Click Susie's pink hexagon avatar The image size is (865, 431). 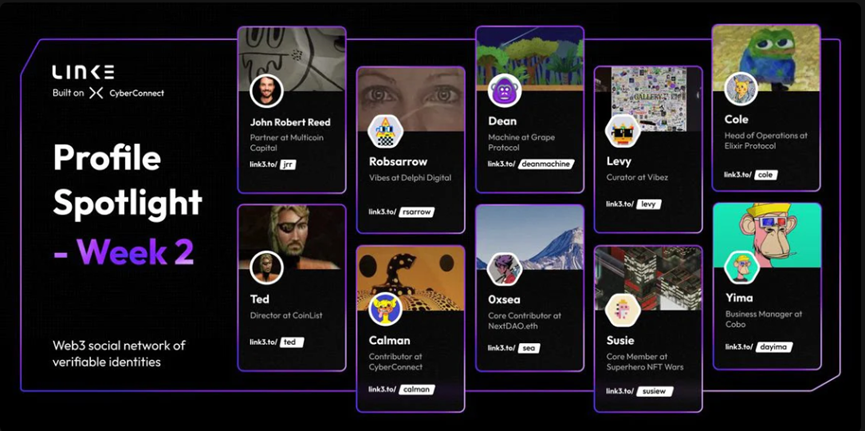coord(623,311)
